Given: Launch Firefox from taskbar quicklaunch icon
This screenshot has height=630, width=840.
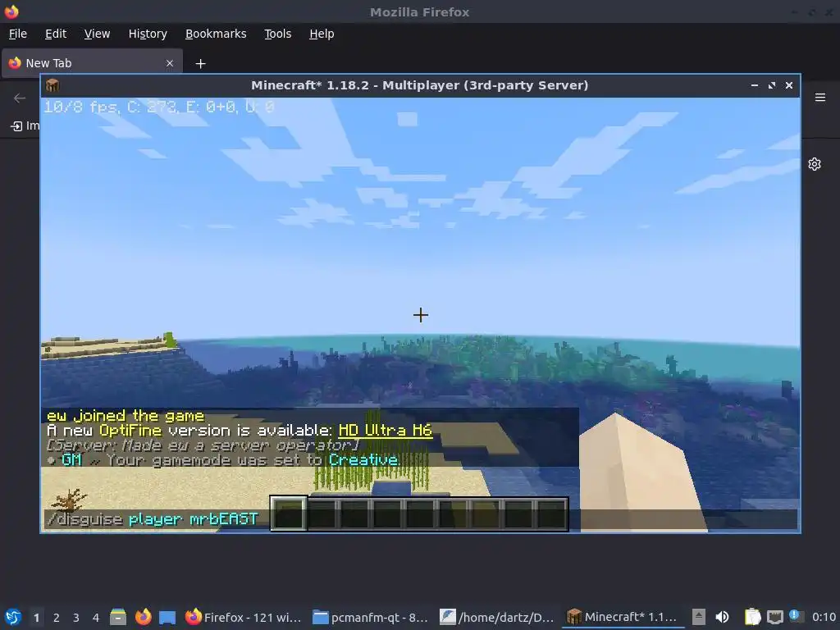Looking at the screenshot, I should coord(143,617).
